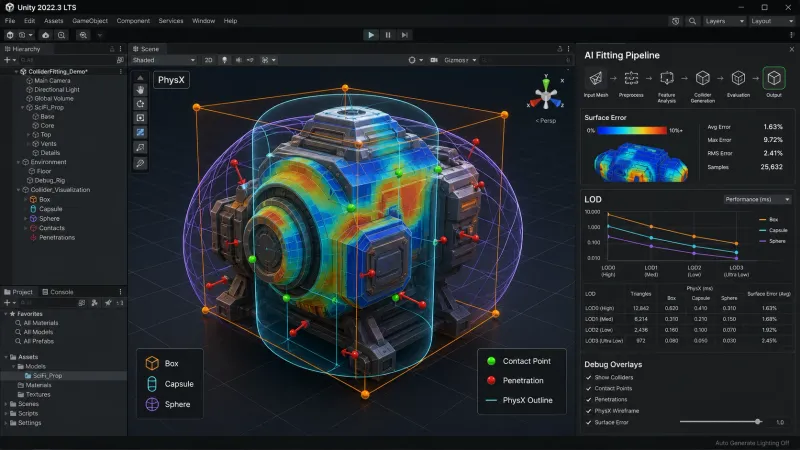Collapse the Collider_Visualization hierarchy node
Viewport: 800px width, 450px height.
[18, 190]
